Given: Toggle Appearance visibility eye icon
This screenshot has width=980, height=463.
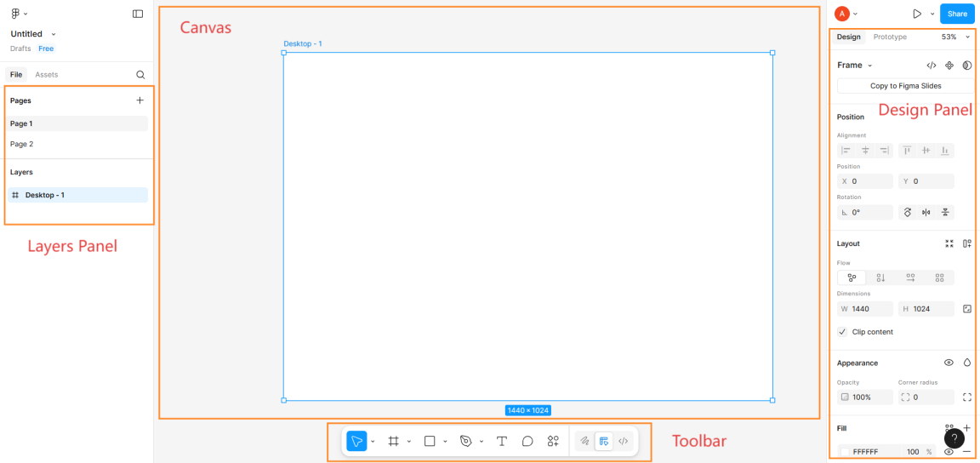Looking at the screenshot, I should (x=949, y=363).
